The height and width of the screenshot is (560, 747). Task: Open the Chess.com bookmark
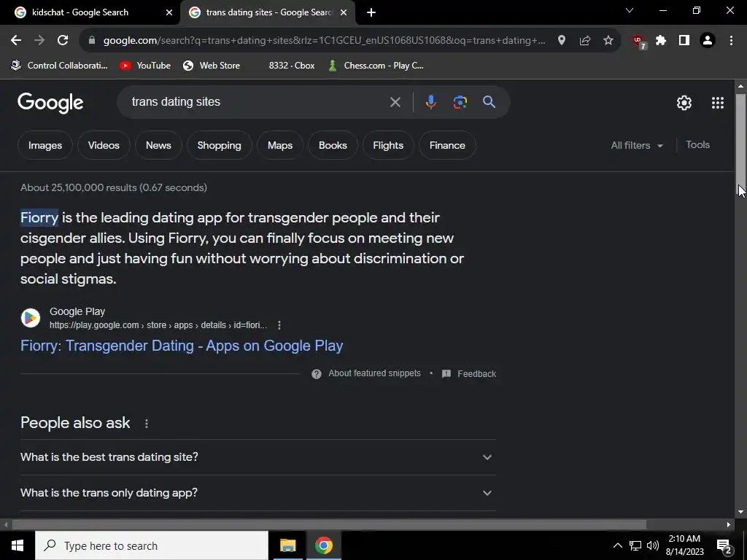(x=376, y=66)
